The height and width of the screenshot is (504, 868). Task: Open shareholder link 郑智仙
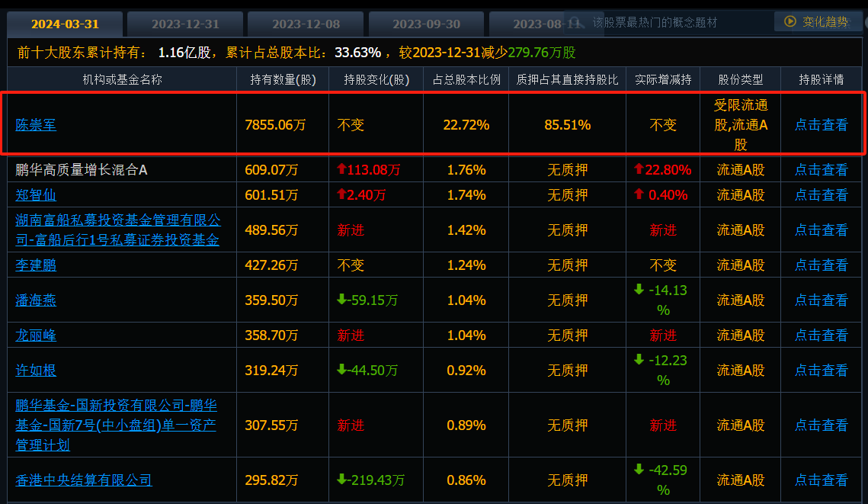pyautogui.click(x=36, y=195)
